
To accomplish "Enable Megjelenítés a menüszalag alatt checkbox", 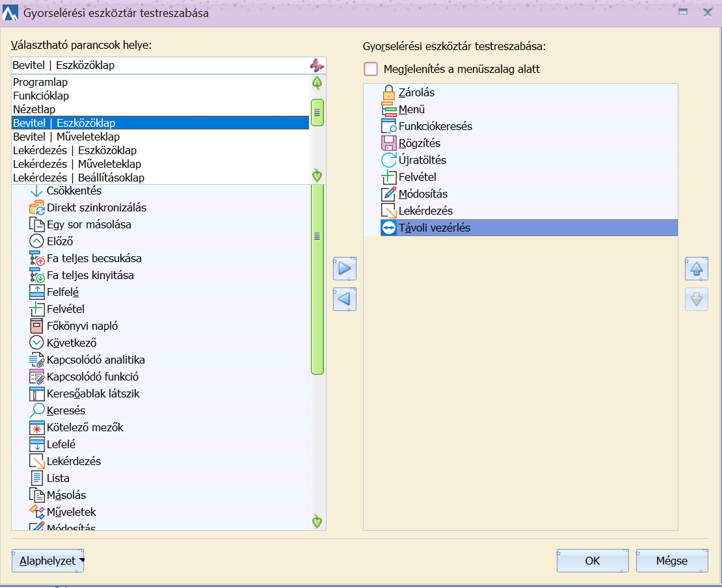I will [371, 69].
